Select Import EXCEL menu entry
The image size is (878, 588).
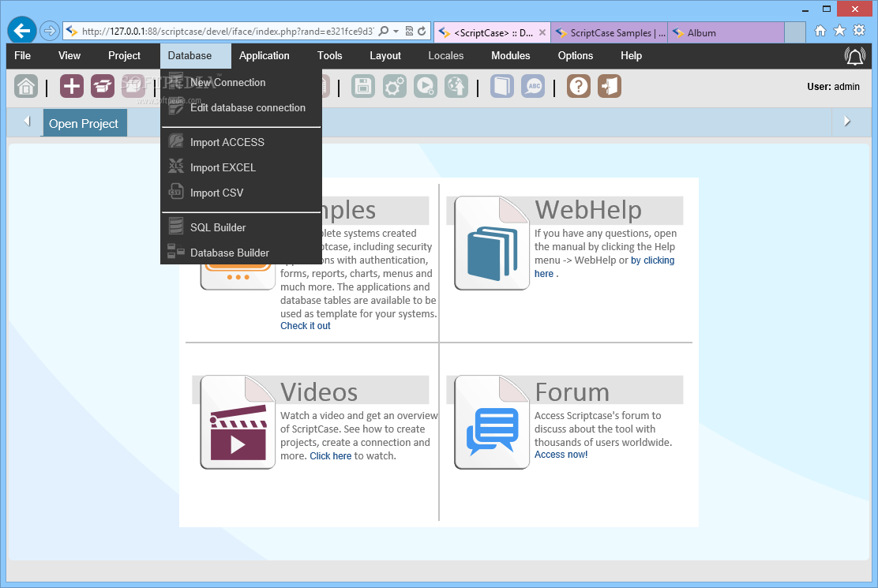[242, 167]
